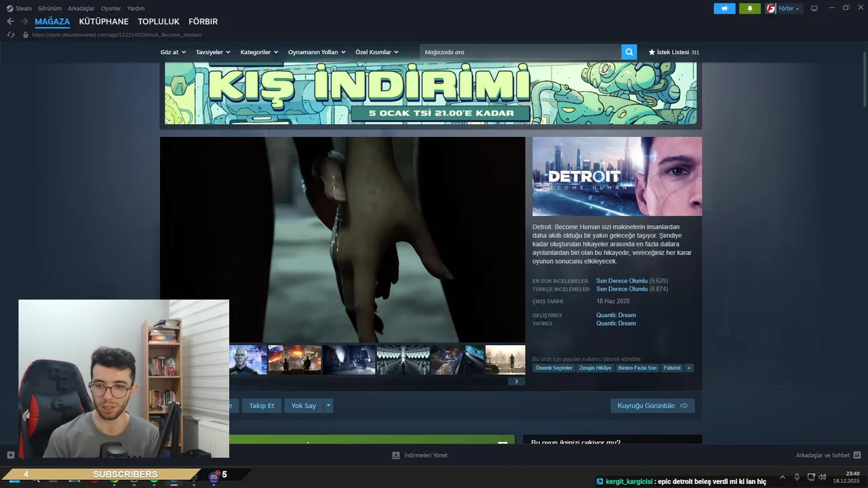Click the Yok Say button
The image size is (868, 488).
click(x=304, y=405)
